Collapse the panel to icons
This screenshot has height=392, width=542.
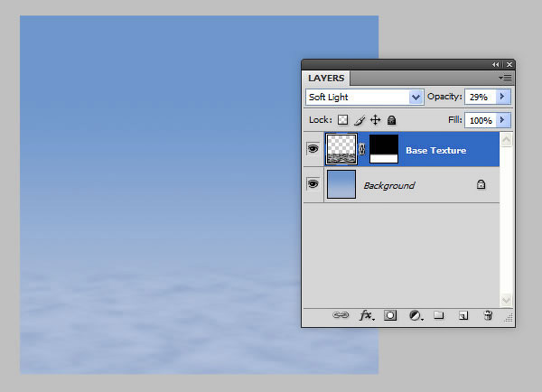click(x=496, y=65)
